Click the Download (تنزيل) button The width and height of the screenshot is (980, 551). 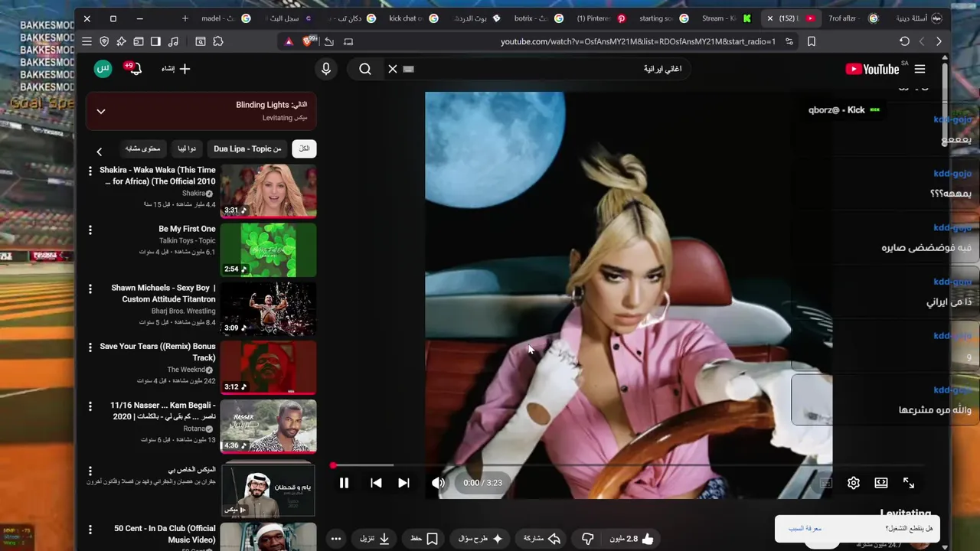pyautogui.click(x=374, y=539)
